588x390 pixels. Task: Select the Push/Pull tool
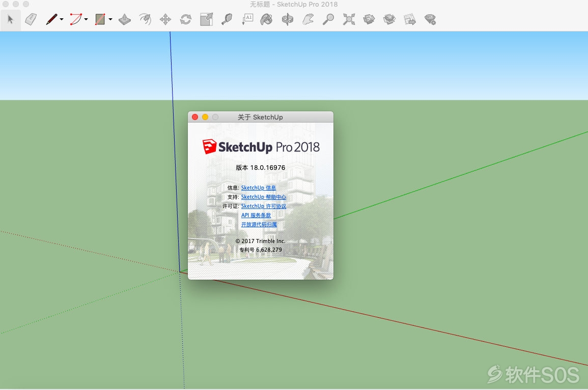[125, 19]
